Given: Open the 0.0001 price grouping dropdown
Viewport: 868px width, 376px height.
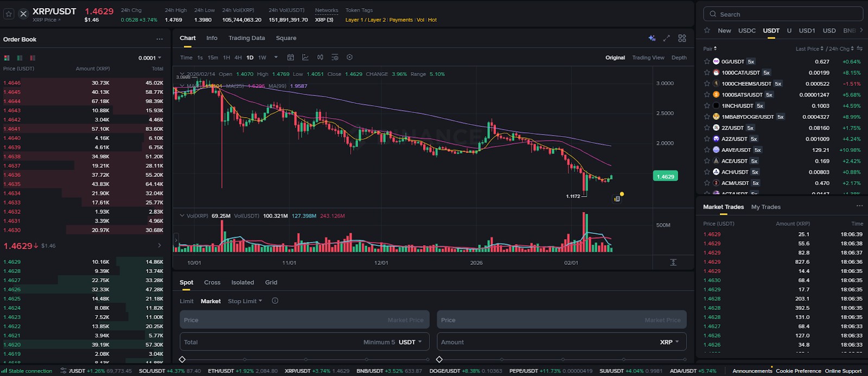Looking at the screenshot, I should 150,58.
